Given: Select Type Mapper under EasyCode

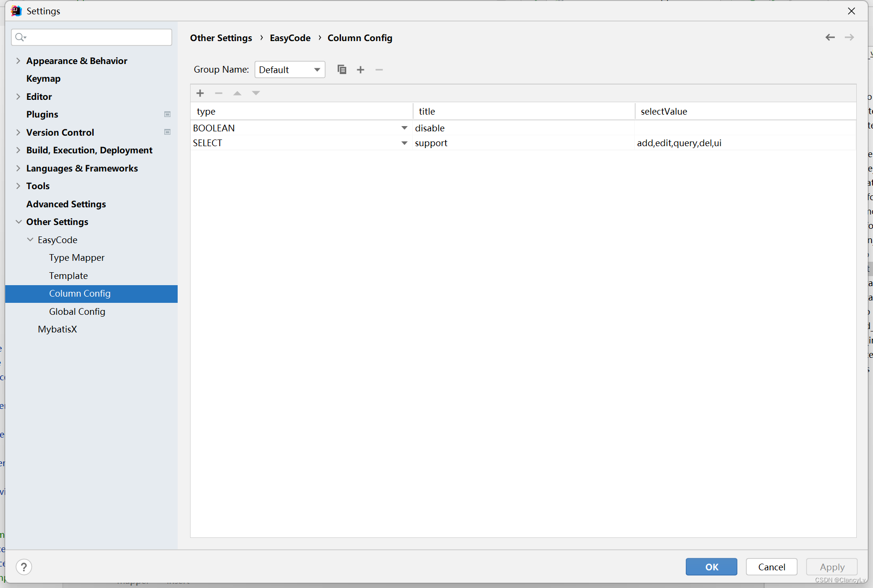Looking at the screenshot, I should tap(76, 257).
